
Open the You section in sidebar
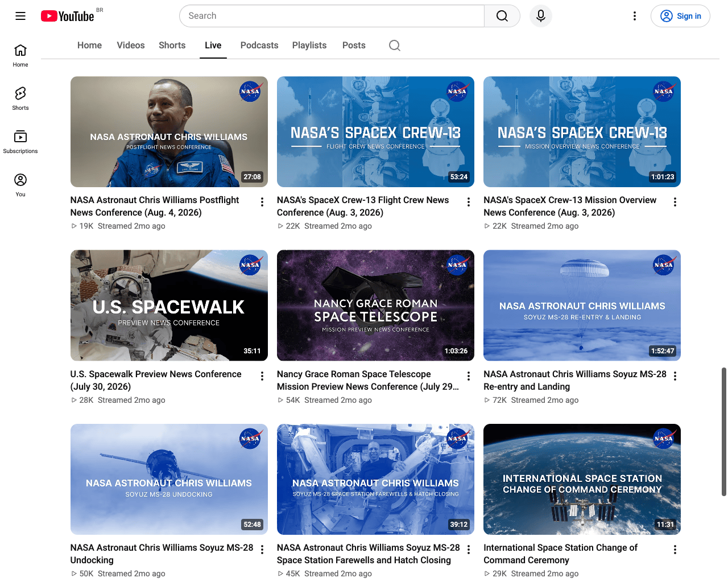pos(20,185)
